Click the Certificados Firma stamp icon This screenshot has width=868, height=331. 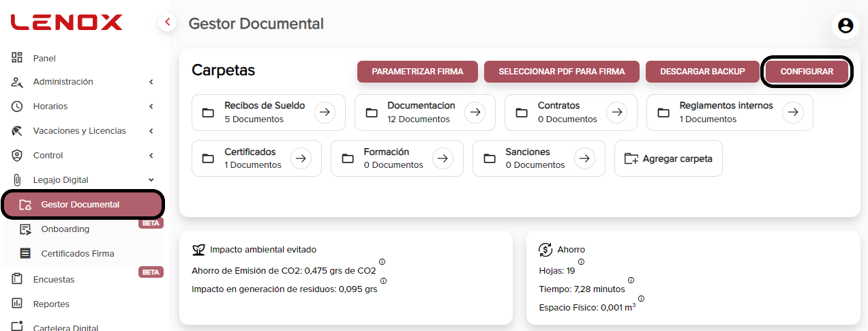pyautogui.click(x=26, y=254)
